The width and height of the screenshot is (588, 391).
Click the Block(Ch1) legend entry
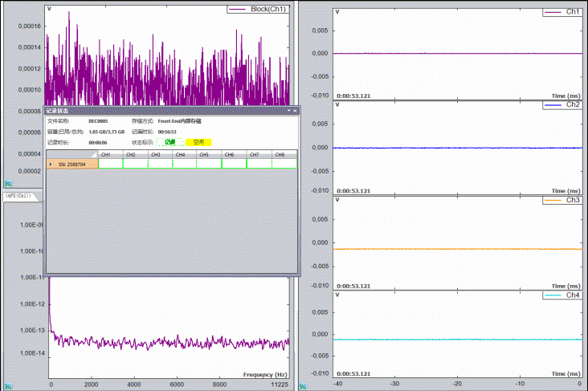[267, 10]
